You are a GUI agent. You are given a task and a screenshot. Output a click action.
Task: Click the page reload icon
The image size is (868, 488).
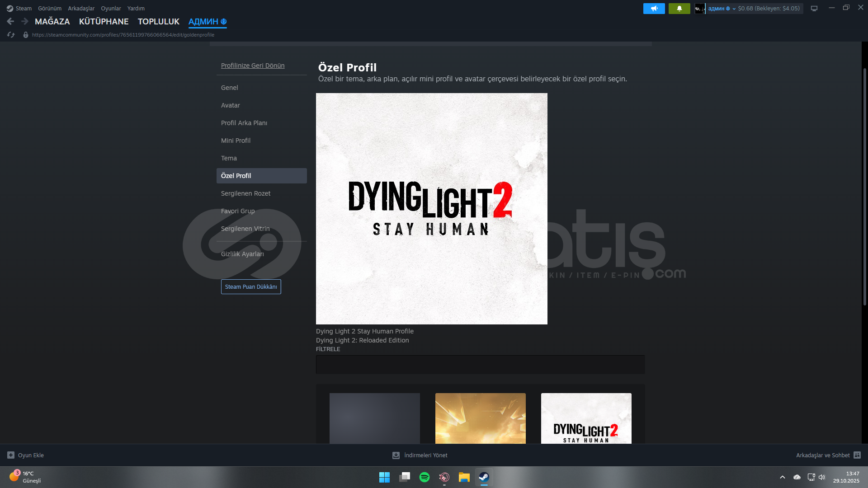(11, 35)
